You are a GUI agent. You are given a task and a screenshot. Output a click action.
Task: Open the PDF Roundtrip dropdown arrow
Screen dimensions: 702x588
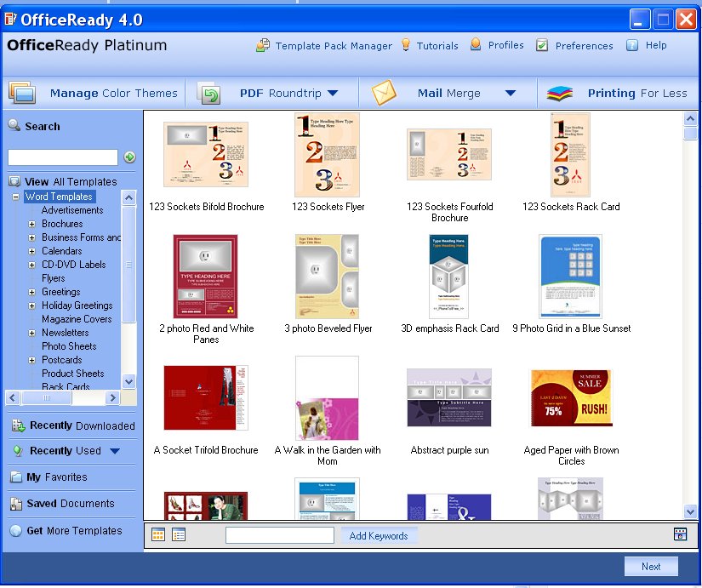click(332, 93)
